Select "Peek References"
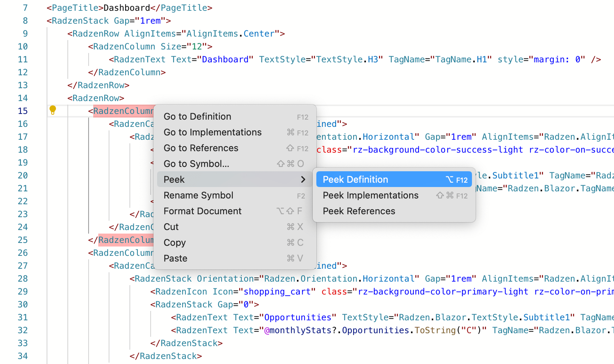 tap(358, 211)
